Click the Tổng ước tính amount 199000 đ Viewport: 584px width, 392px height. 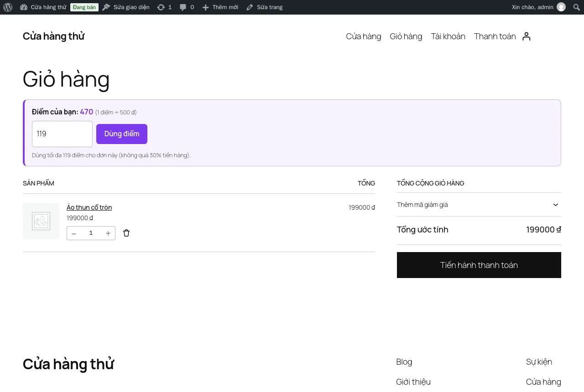[544, 230]
